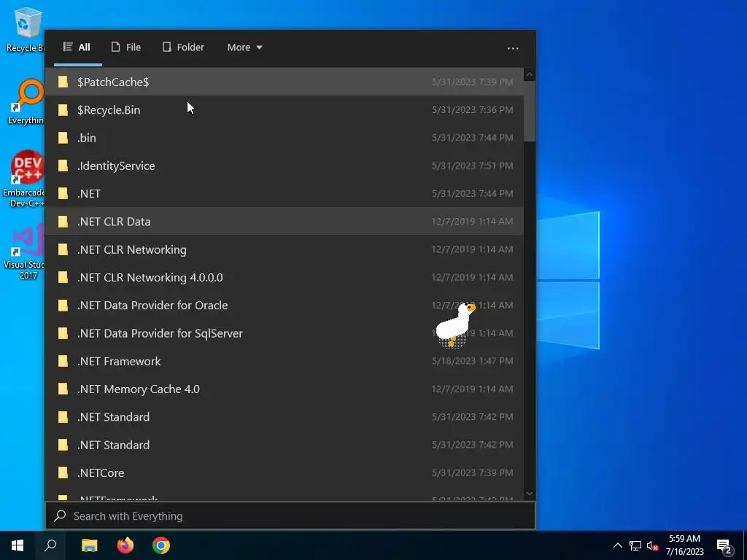Image resolution: width=747 pixels, height=560 pixels.
Task: Switch to the Folder filter tab
Action: 183,47
